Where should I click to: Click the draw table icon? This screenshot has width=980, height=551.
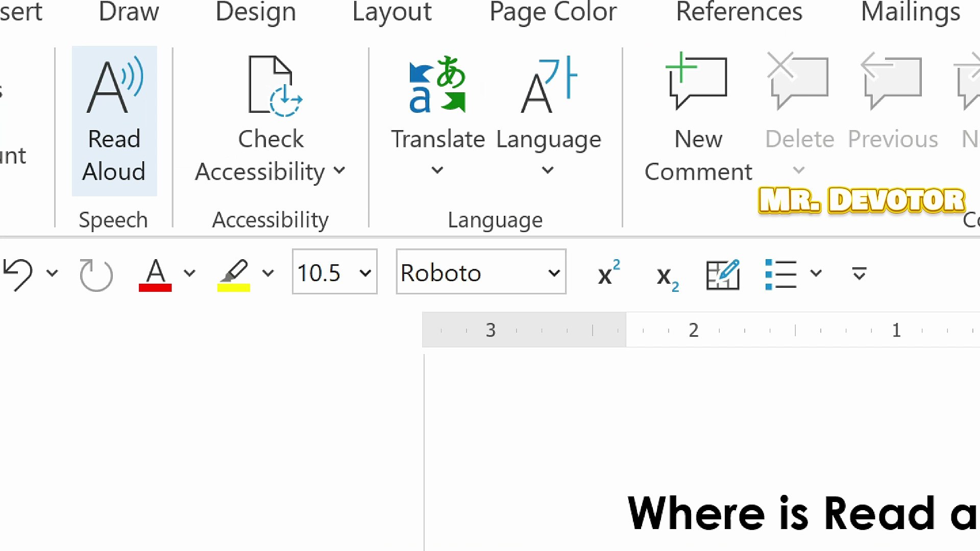pyautogui.click(x=723, y=274)
